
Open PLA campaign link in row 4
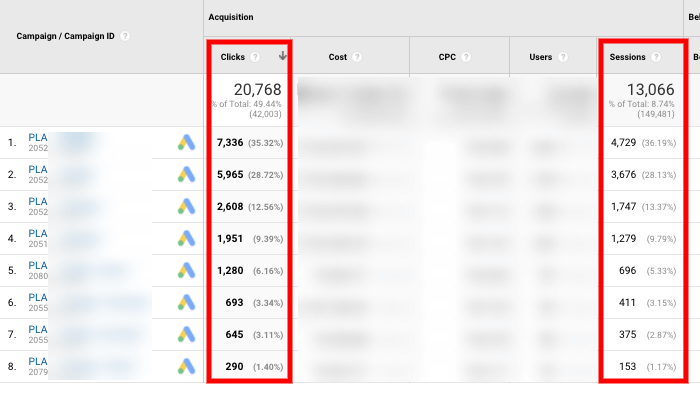38,234
